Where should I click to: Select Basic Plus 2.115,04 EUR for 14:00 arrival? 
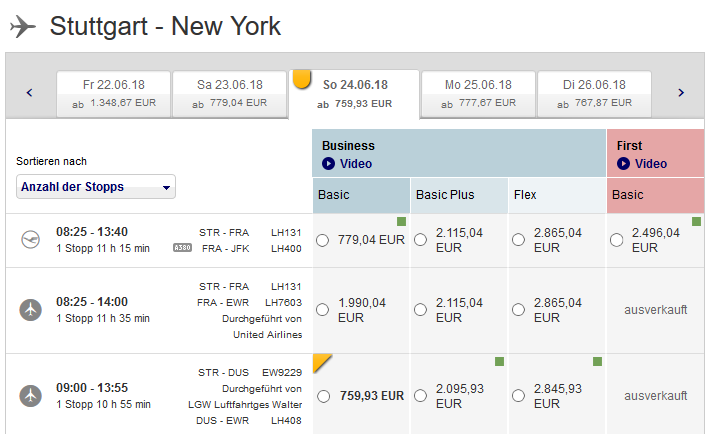click(421, 310)
